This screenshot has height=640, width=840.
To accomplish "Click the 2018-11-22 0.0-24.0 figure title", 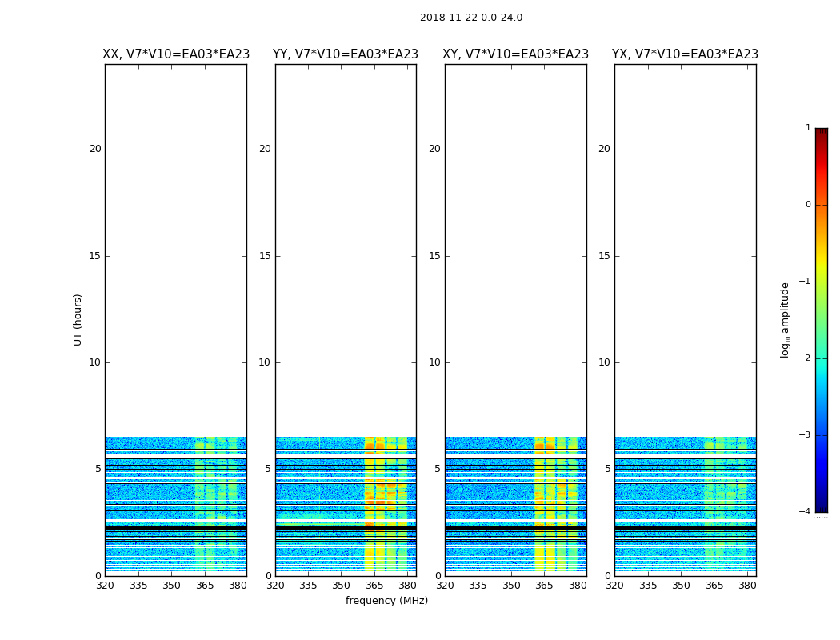I will click(x=471, y=18).
